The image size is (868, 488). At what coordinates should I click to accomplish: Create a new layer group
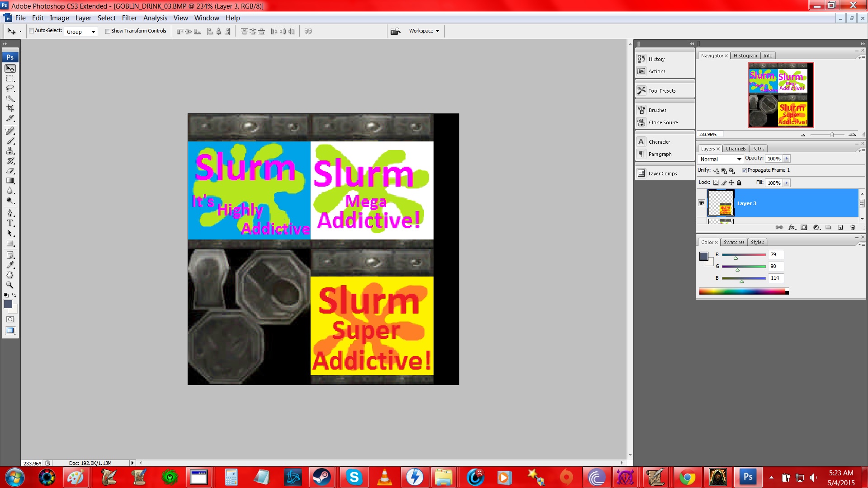(828, 227)
